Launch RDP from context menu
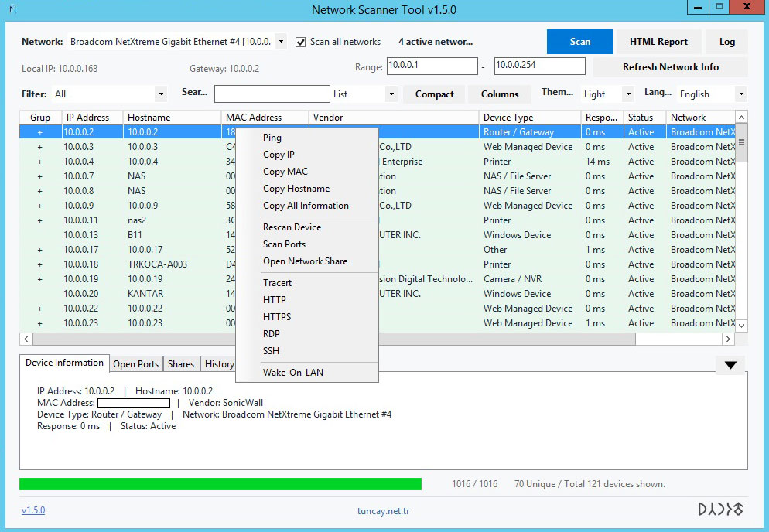Viewport: 769px width, 532px height. point(307,334)
